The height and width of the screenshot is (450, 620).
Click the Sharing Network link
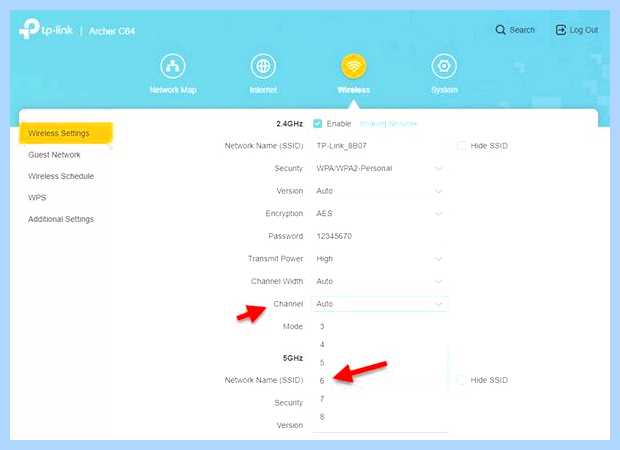click(388, 124)
